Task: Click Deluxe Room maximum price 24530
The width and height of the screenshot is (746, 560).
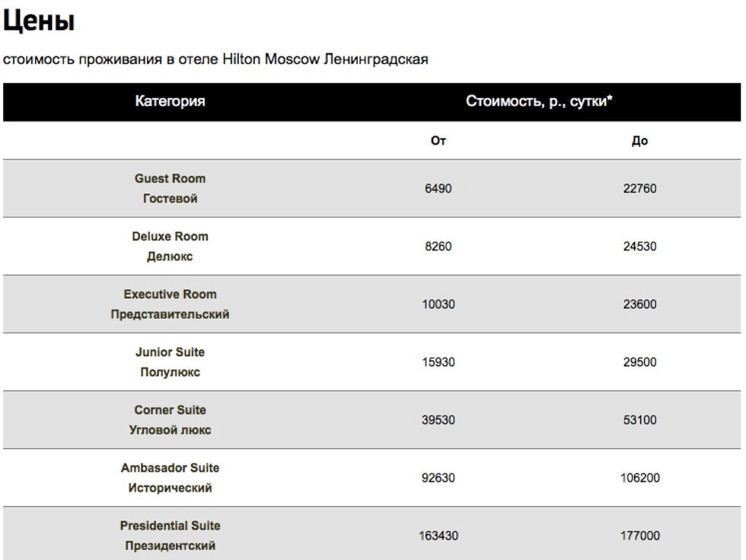Action: tap(639, 247)
